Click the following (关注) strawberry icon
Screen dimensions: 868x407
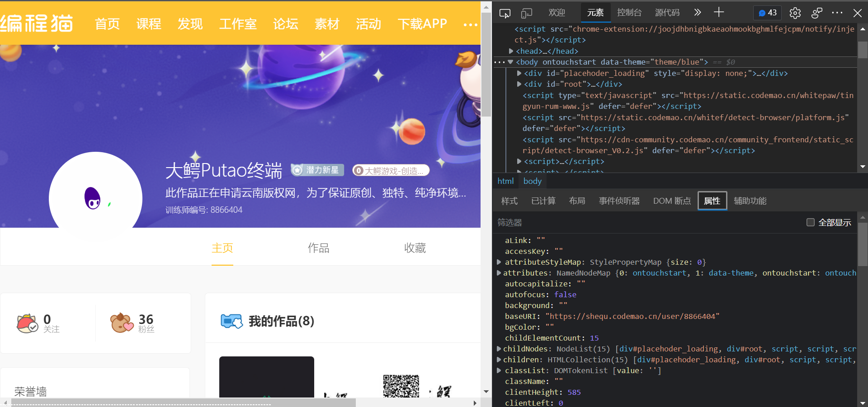tap(27, 323)
